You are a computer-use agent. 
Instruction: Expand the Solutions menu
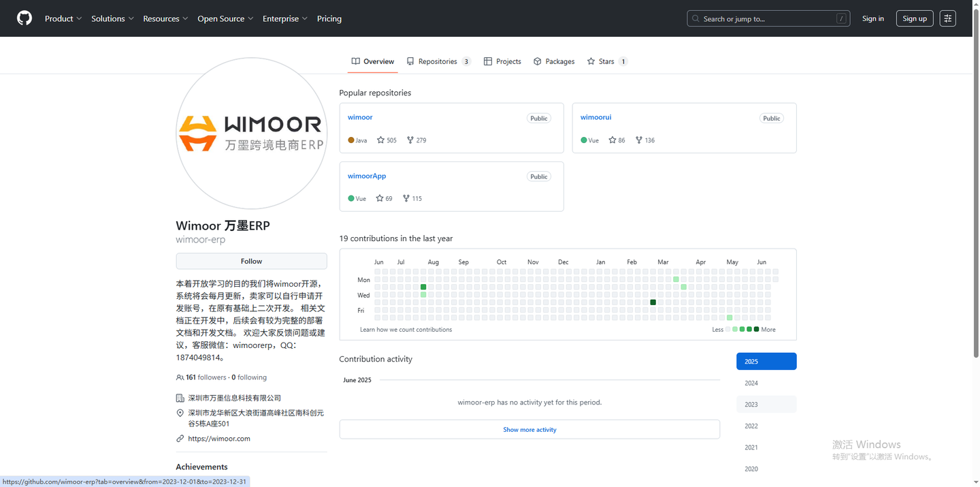(x=112, y=18)
